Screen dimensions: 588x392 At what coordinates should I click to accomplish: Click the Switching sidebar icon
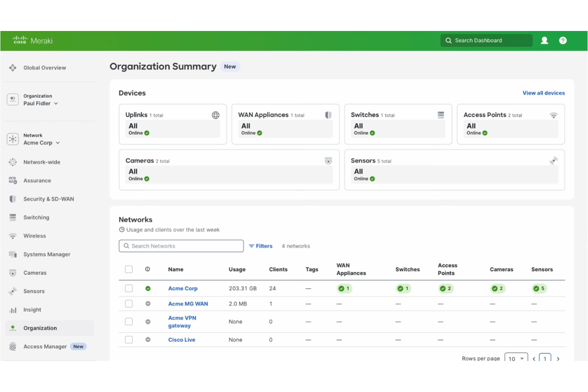[x=13, y=218]
